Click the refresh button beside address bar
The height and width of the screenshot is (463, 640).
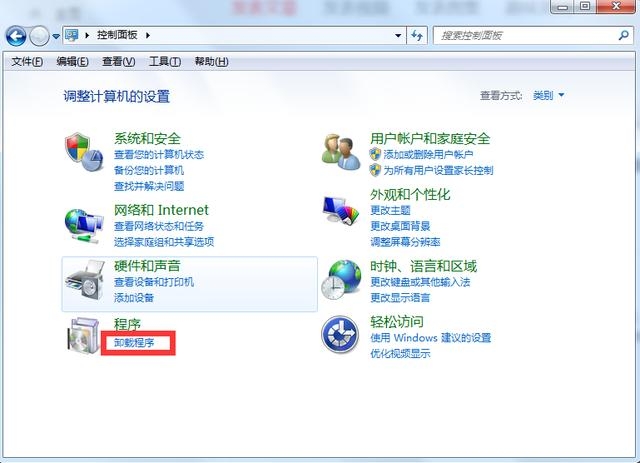pyautogui.click(x=417, y=36)
